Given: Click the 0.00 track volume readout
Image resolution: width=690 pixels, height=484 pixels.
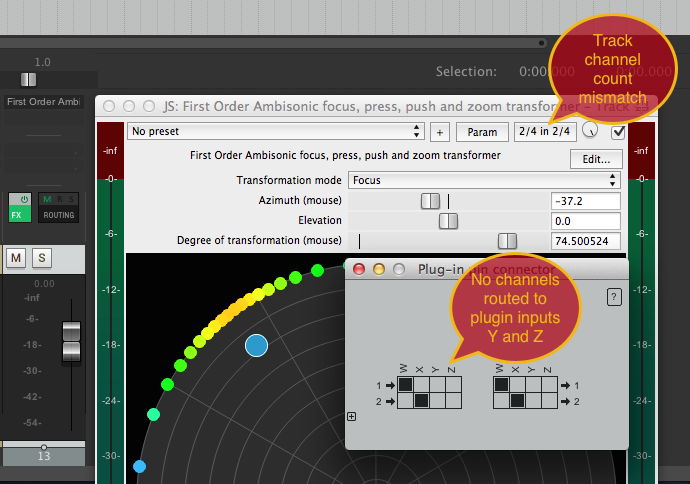Looking at the screenshot, I should point(44,284).
